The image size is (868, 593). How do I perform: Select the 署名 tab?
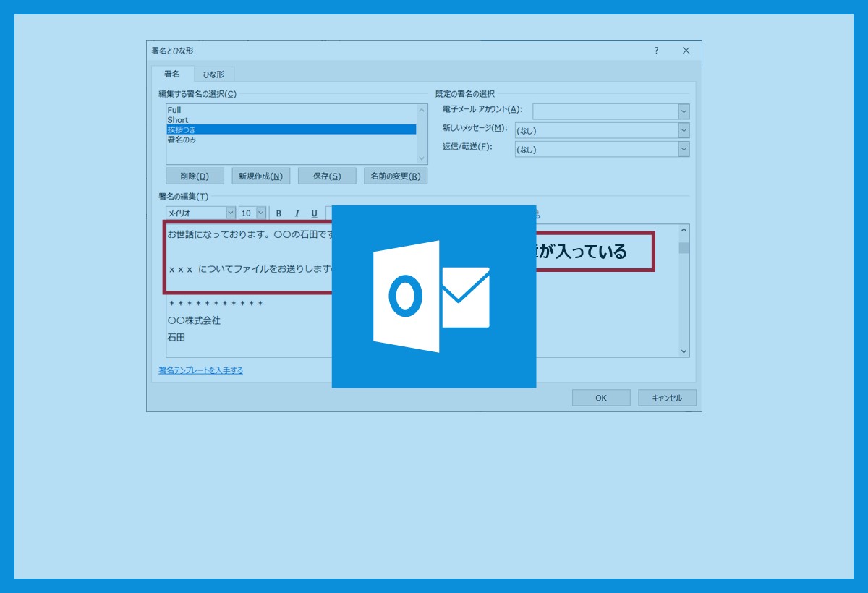pyautogui.click(x=172, y=74)
